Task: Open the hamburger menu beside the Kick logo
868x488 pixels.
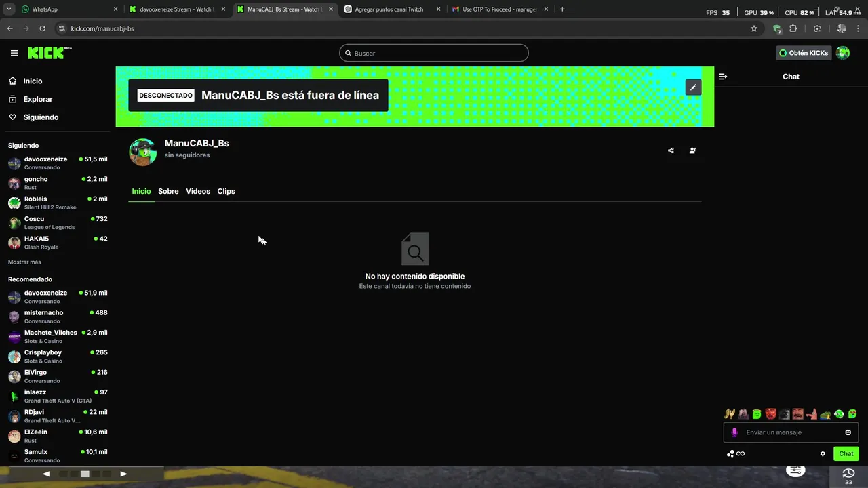Action: coord(14,53)
